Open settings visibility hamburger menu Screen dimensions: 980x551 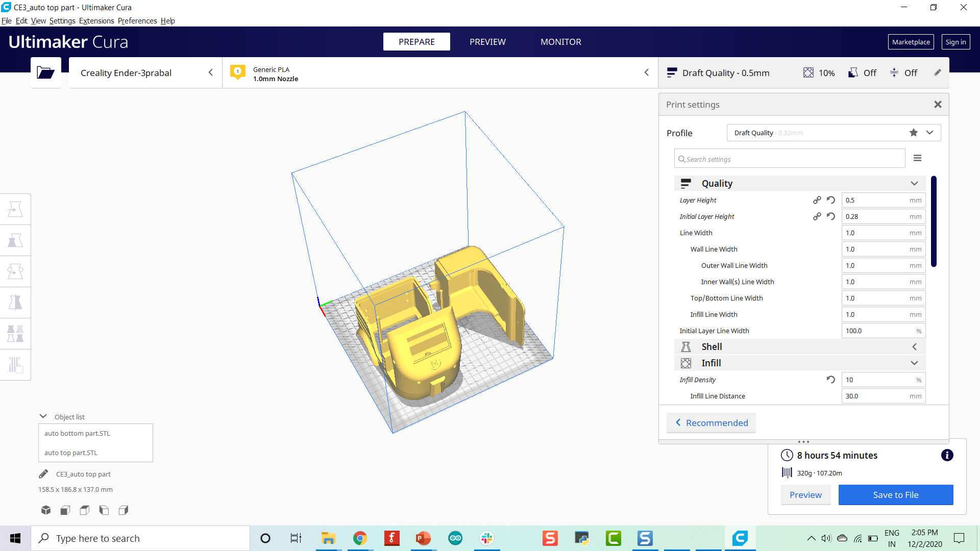917,158
